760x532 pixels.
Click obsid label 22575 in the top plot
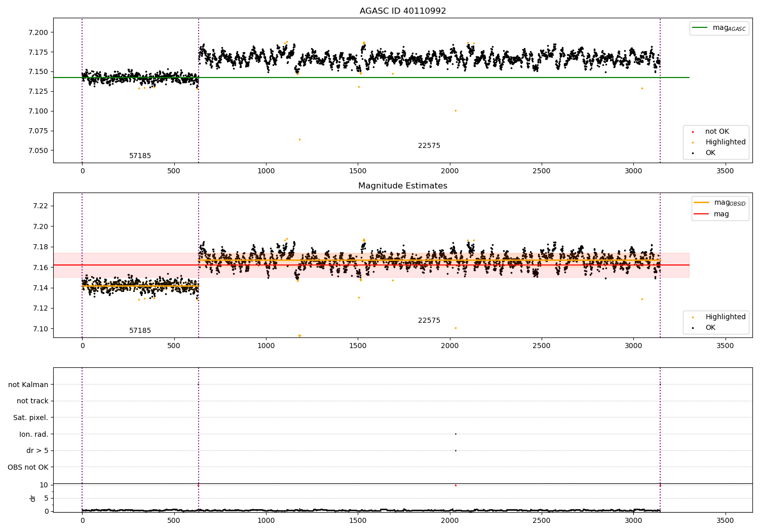pyautogui.click(x=429, y=146)
